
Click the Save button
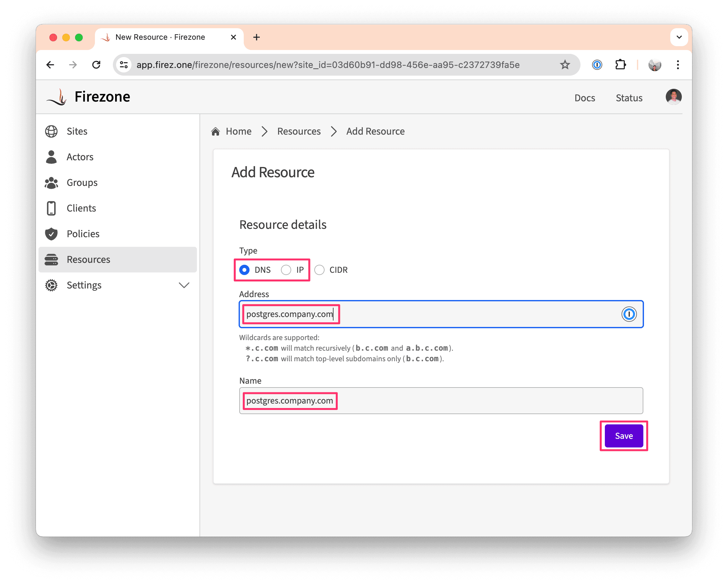pyautogui.click(x=623, y=435)
